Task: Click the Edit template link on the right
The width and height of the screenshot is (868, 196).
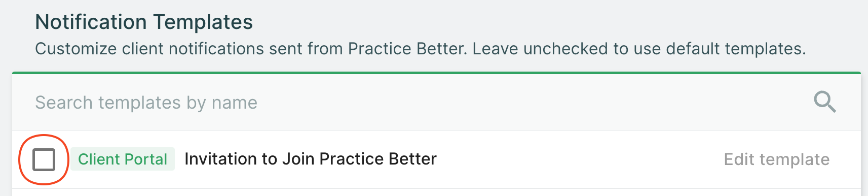Action: coord(776,159)
